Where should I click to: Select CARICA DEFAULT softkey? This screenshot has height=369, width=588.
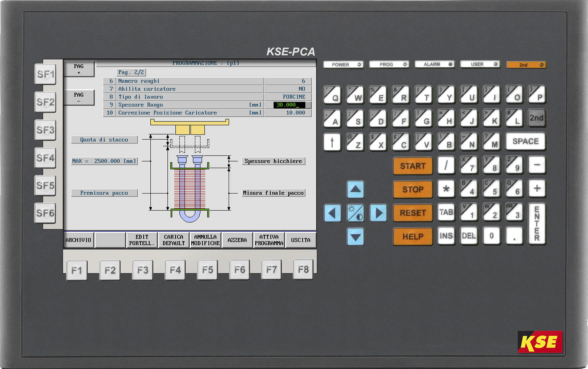(x=173, y=240)
